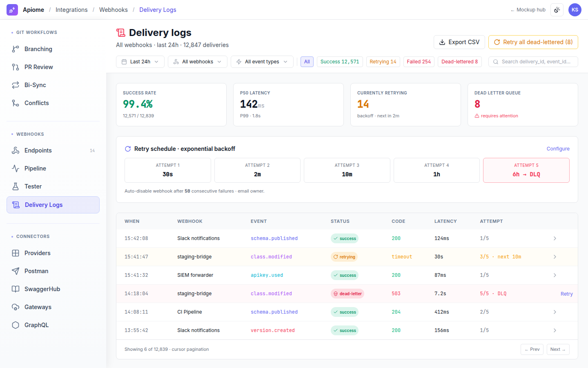The image size is (588, 368).
Task: Expand the 15:41:47 staging-bridge row chevron
Action: 555,257
